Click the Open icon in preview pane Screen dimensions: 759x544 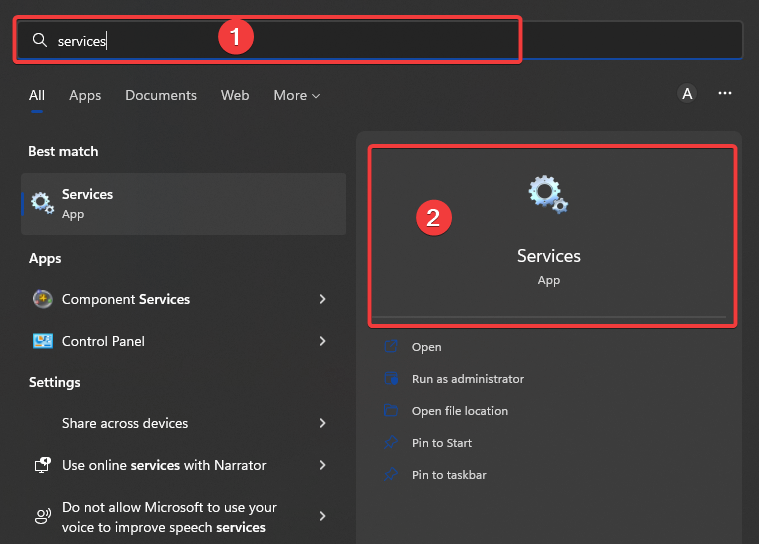[x=391, y=347]
